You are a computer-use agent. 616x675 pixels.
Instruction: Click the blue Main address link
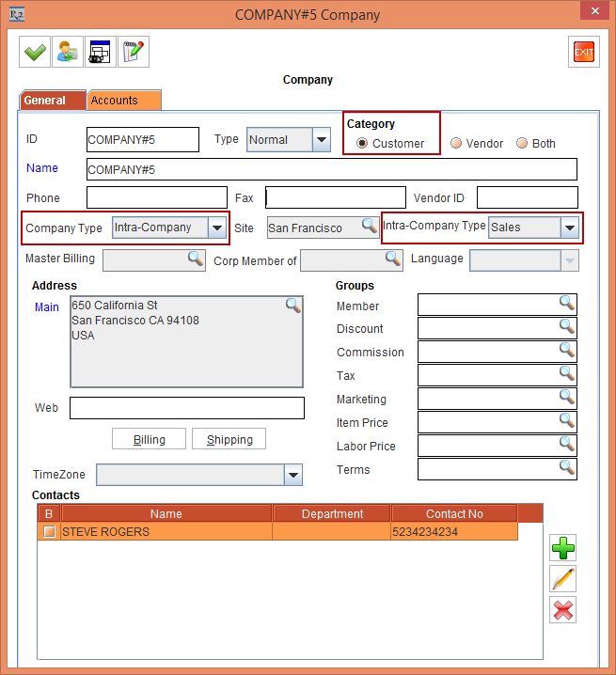[47, 306]
